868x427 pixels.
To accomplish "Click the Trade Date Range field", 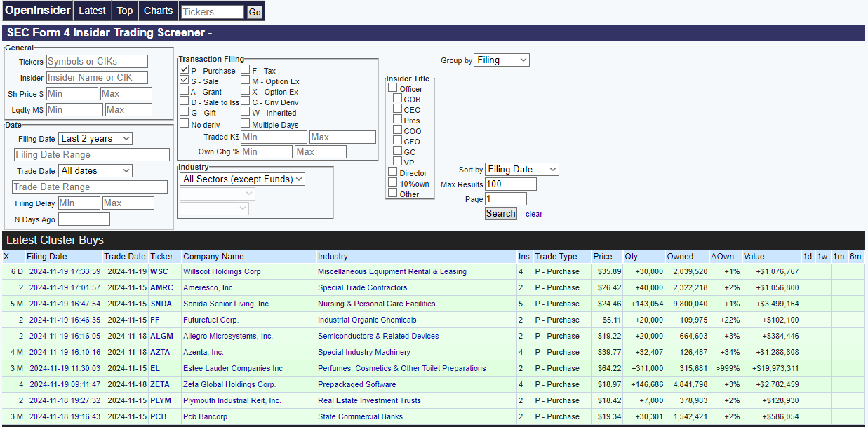I will click(x=90, y=187).
